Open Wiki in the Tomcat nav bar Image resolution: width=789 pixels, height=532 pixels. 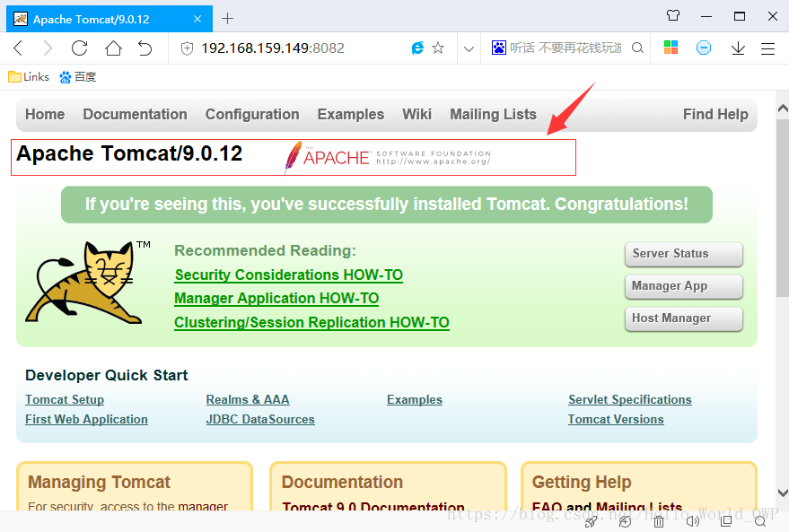click(416, 115)
